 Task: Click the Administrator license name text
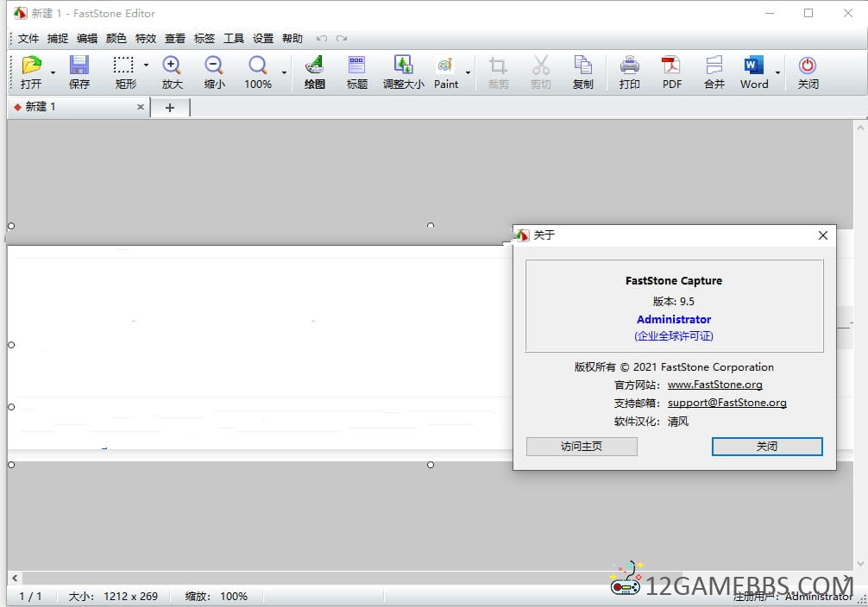click(x=674, y=319)
